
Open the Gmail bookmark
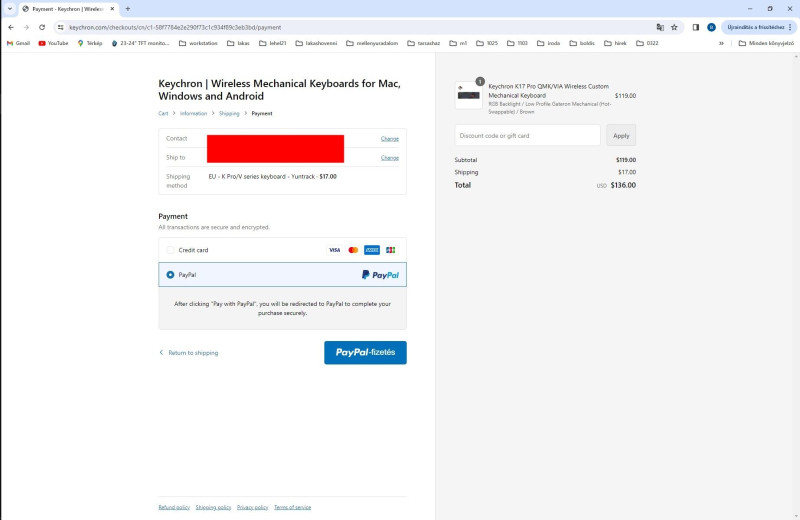pyautogui.click(x=18, y=43)
